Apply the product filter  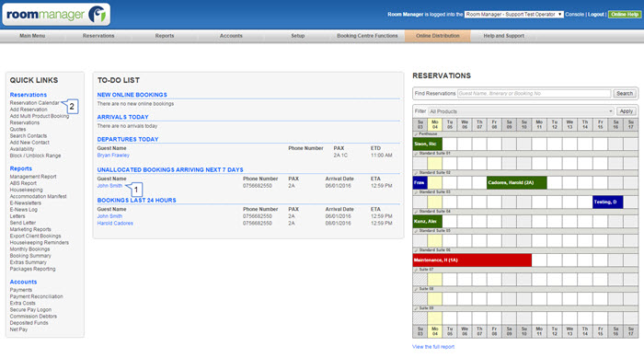coord(626,111)
